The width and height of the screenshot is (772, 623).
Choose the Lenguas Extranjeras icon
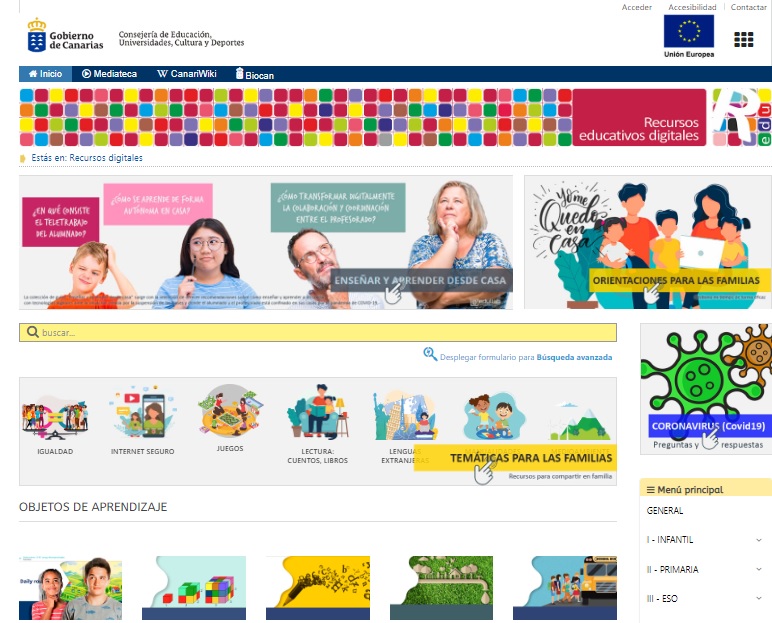405,416
